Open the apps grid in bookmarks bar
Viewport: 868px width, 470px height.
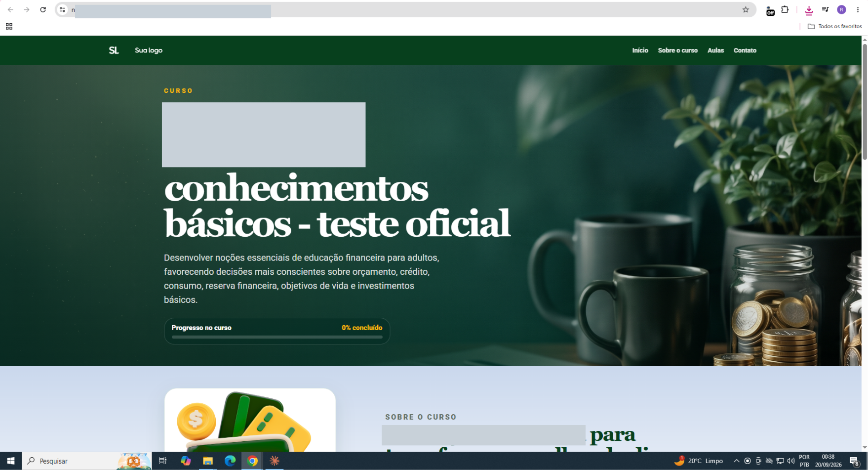[9, 27]
